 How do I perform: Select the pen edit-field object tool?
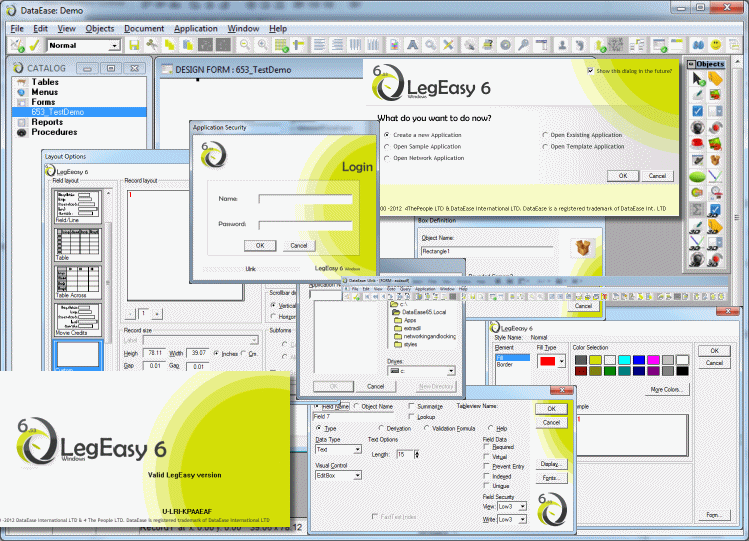[698, 95]
